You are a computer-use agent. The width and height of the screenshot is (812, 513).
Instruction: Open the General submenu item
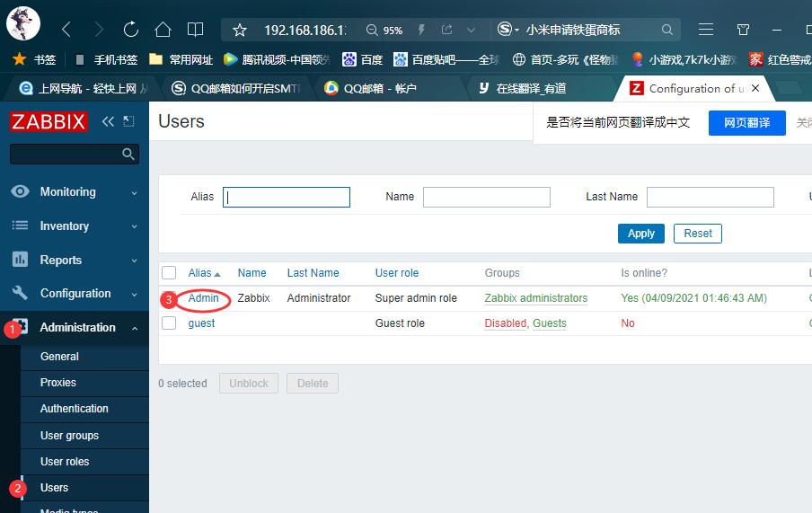tap(85, 357)
